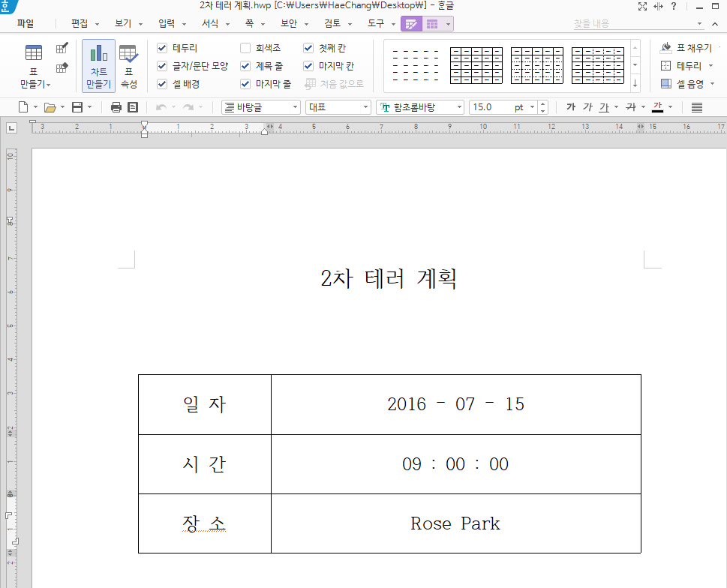Select the table layout tab icon
This screenshot has width=727, height=588.
(432, 24)
